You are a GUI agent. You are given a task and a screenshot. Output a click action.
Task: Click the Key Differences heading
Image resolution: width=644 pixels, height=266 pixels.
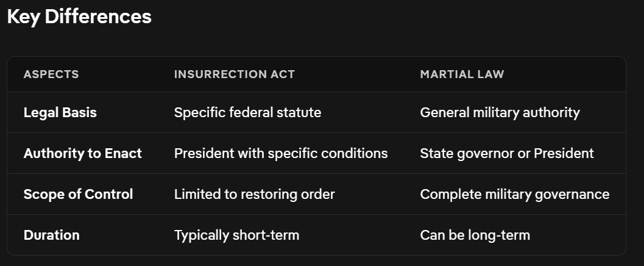(x=79, y=16)
